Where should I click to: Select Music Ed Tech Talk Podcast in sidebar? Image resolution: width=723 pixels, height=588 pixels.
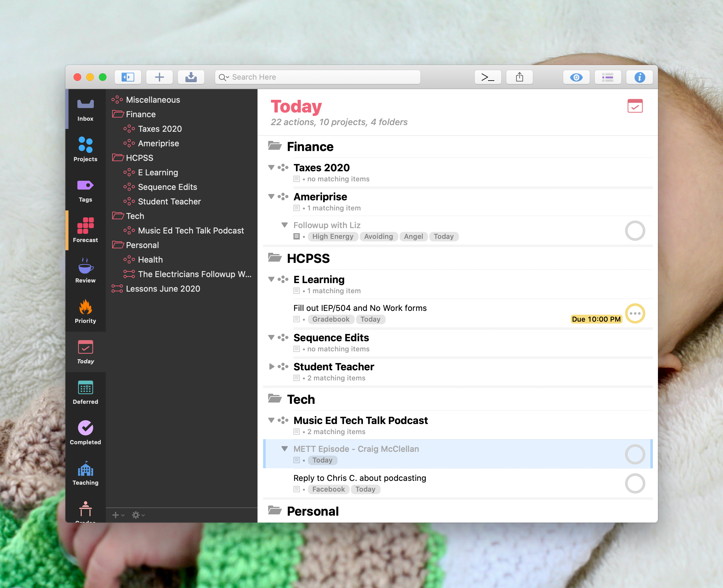(182, 231)
